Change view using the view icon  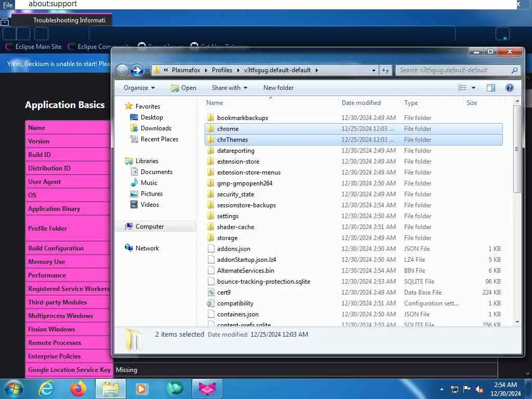pos(462,88)
